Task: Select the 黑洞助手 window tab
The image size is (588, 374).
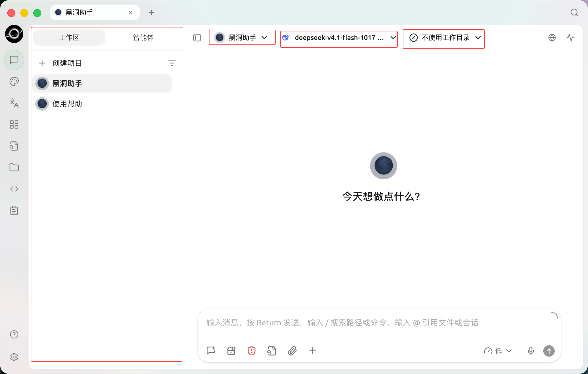Action: coord(95,12)
